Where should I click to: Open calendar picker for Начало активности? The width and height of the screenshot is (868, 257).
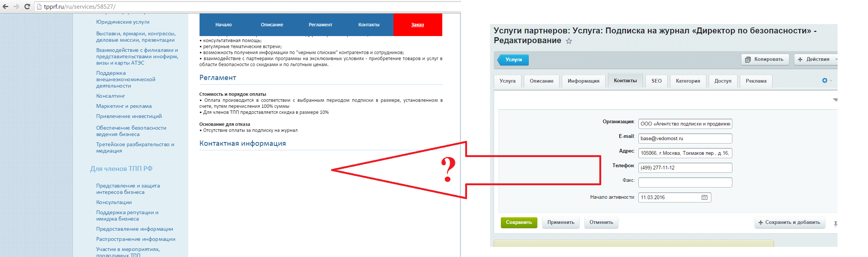(x=705, y=197)
